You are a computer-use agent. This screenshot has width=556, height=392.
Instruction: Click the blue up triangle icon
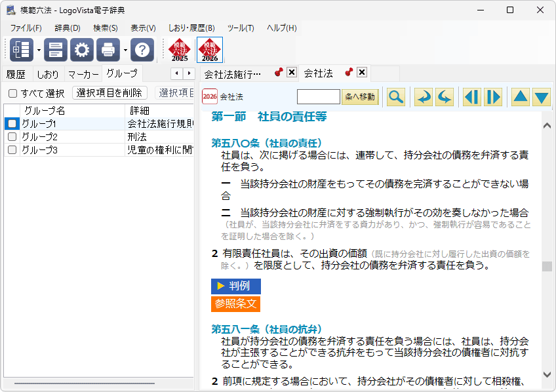(520, 97)
